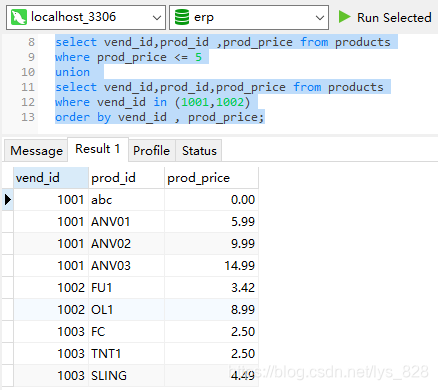Click the price cell 14.99
Viewport: 438px width, 390px height.
(x=211, y=266)
